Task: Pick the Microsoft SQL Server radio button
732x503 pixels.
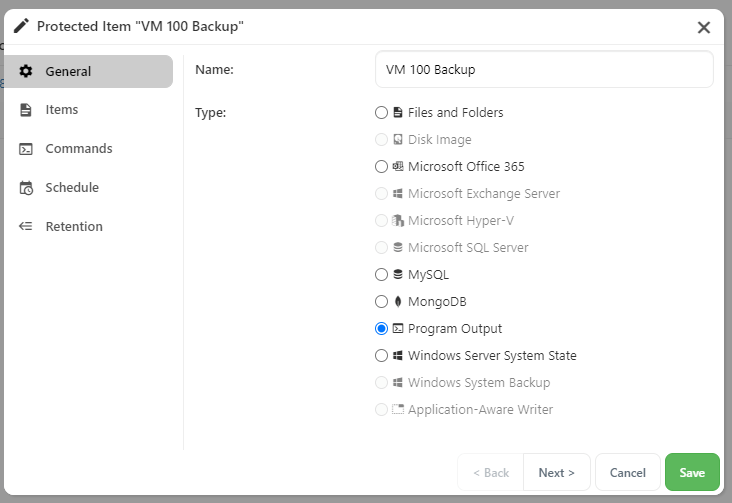Action: click(x=381, y=247)
